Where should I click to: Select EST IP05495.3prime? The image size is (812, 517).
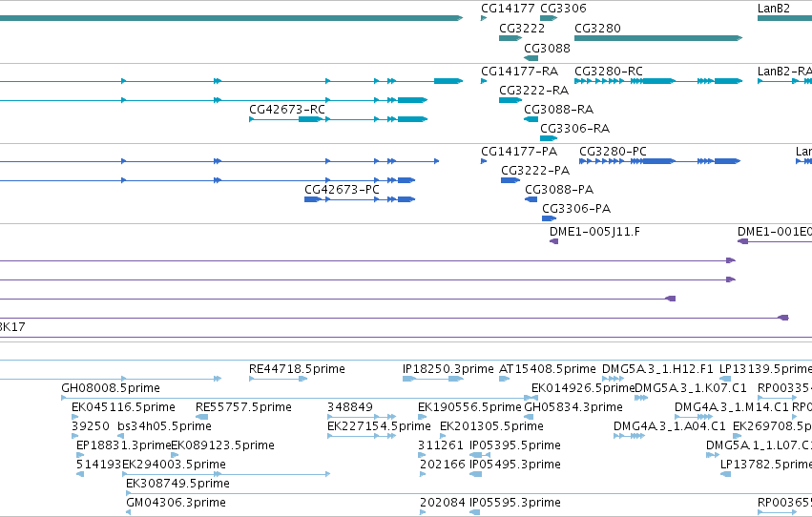click(514, 465)
